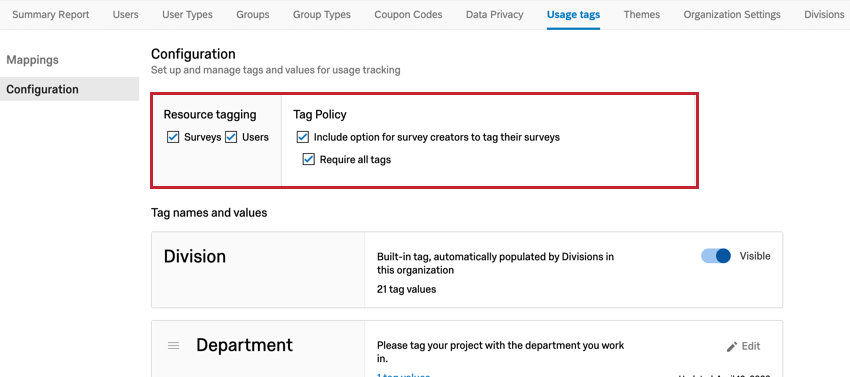Click the pencil Edit icon for Department
The height and width of the screenshot is (377, 850).
pyautogui.click(x=732, y=346)
